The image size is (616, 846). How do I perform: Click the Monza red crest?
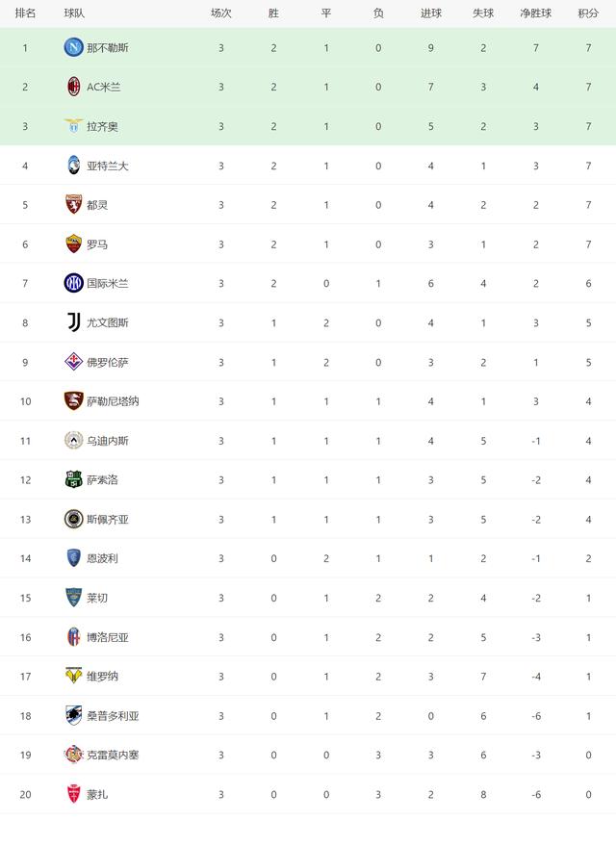[x=73, y=794]
